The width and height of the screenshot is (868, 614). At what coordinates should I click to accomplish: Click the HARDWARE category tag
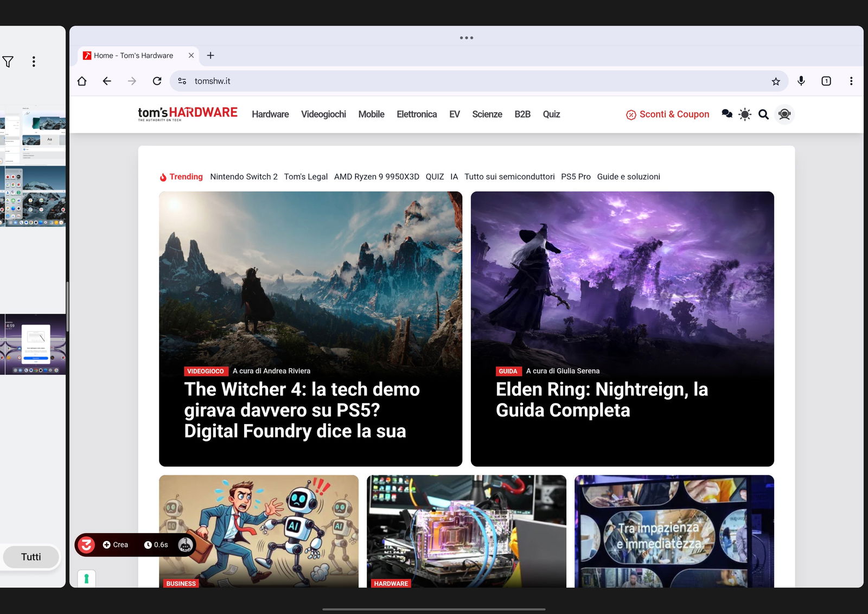(x=391, y=584)
